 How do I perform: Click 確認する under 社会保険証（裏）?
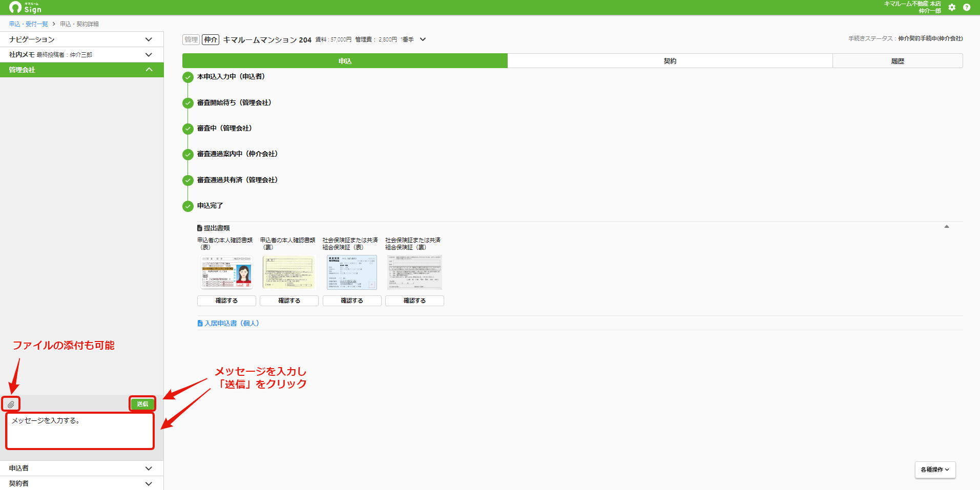(414, 301)
